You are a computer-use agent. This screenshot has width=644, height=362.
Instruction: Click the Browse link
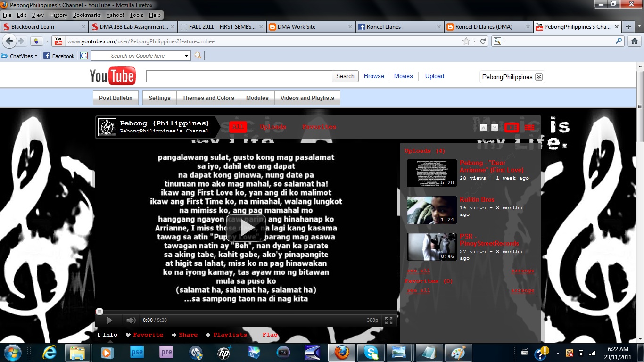[374, 76]
